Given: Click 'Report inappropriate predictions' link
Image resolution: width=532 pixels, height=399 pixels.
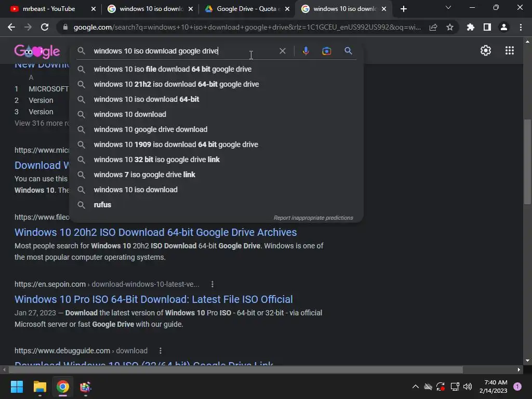Looking at the screenshot, I should (x=313, y=218).
